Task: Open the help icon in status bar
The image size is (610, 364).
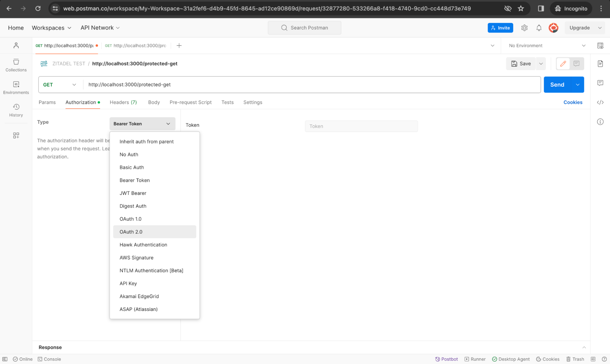Action: click(604, 359)
